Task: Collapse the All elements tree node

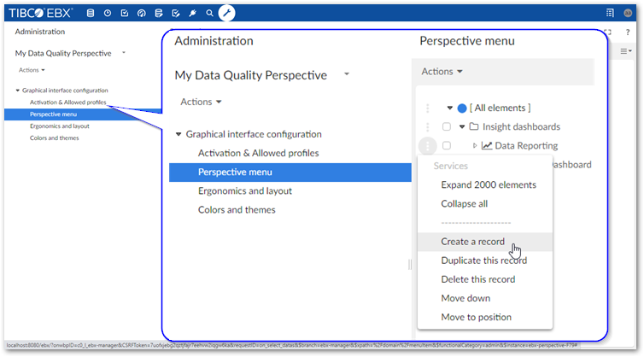Action: point(449,108)
